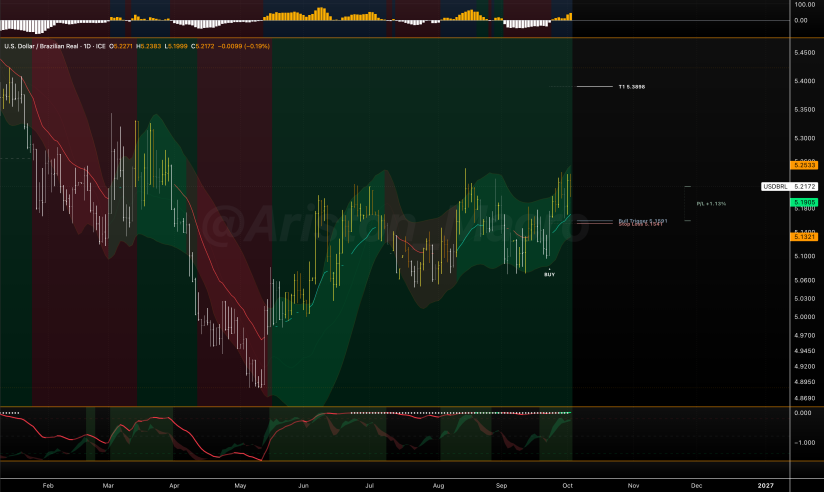
Task: Click the 5.0600 price axis tick
Action: [805, 281]
